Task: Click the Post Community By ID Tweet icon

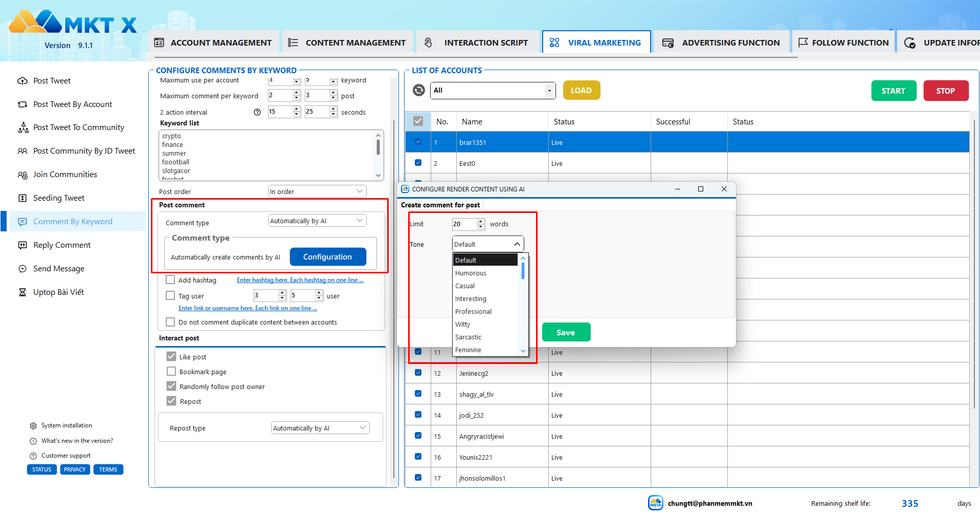Action: tap(23, 151)
